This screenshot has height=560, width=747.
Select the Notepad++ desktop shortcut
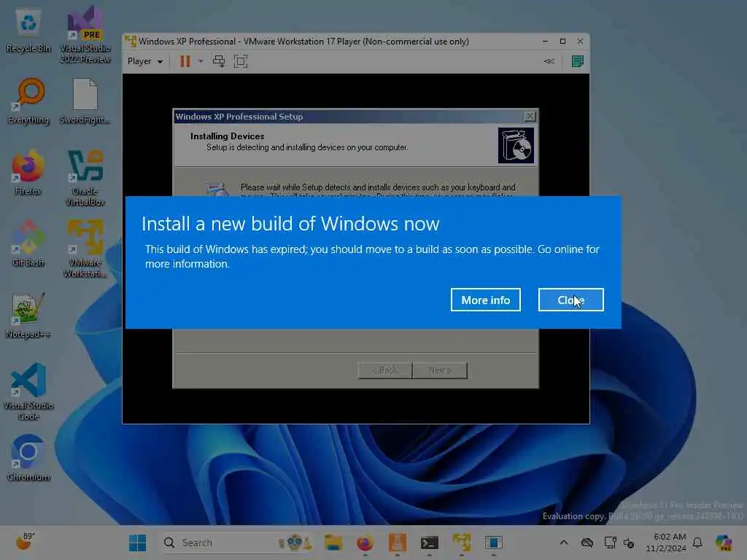click(x=28, y=315)
